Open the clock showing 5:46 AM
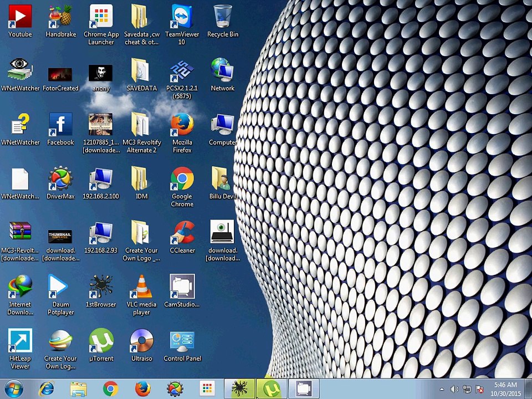 pyautogui.click(x=506, y=389)
